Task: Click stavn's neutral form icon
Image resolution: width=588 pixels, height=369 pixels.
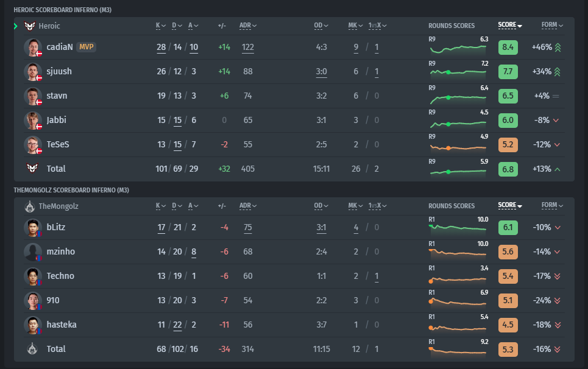Action: click(x=556, y=96)
